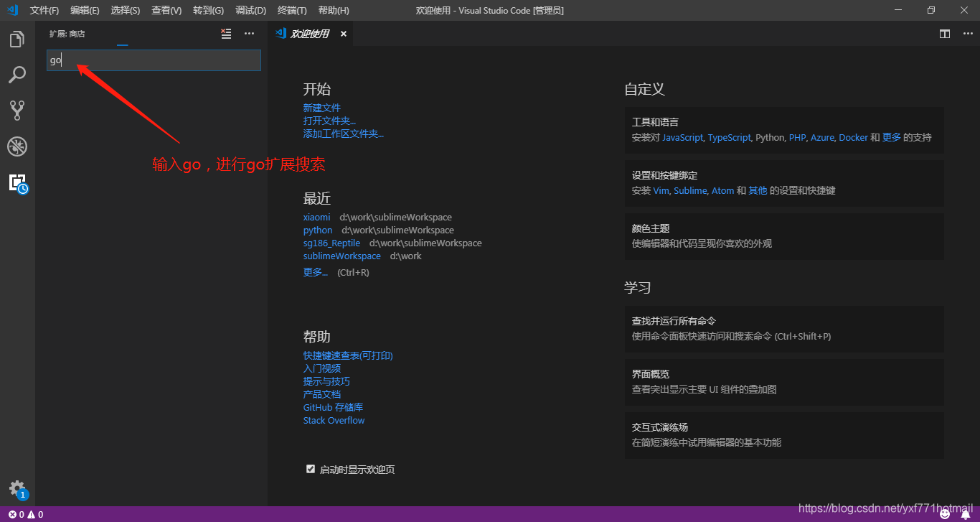980x522 pixels.
Task: Open recent folder sg186_Reptile
Action: 331,243
